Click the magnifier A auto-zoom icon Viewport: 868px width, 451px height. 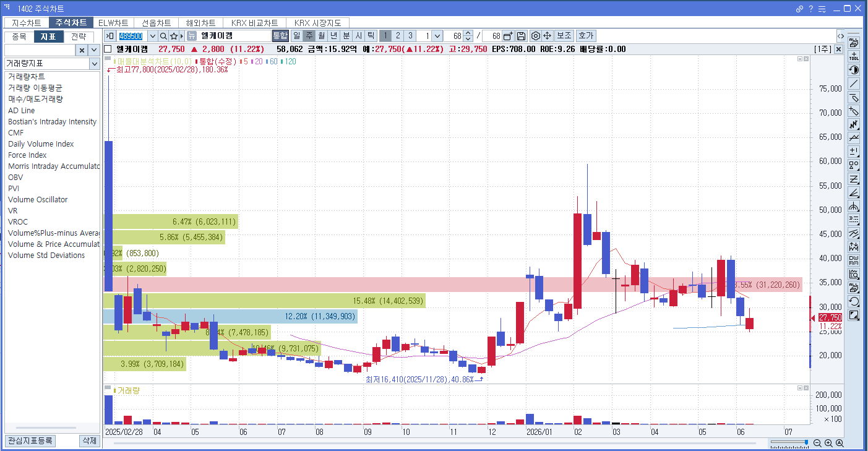click(840, 443)
